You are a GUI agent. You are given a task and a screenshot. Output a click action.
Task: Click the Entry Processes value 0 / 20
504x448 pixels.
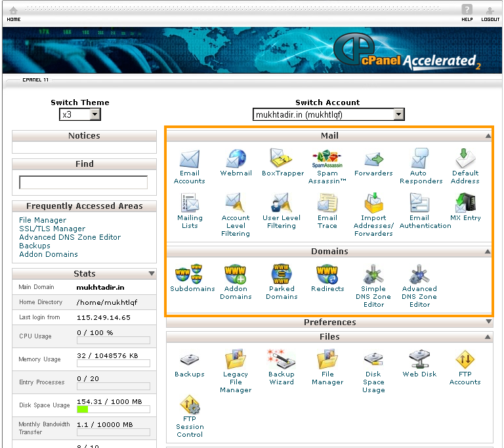[x=88, y=379]
